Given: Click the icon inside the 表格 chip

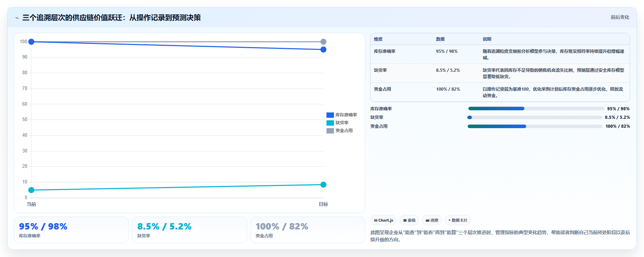Looking at the screenshot, I should 405,221.
